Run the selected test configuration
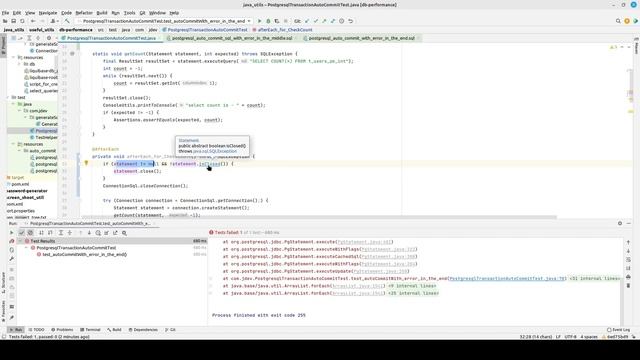The image size is (640, 360). pyautogui.click(x=259, y=21)
